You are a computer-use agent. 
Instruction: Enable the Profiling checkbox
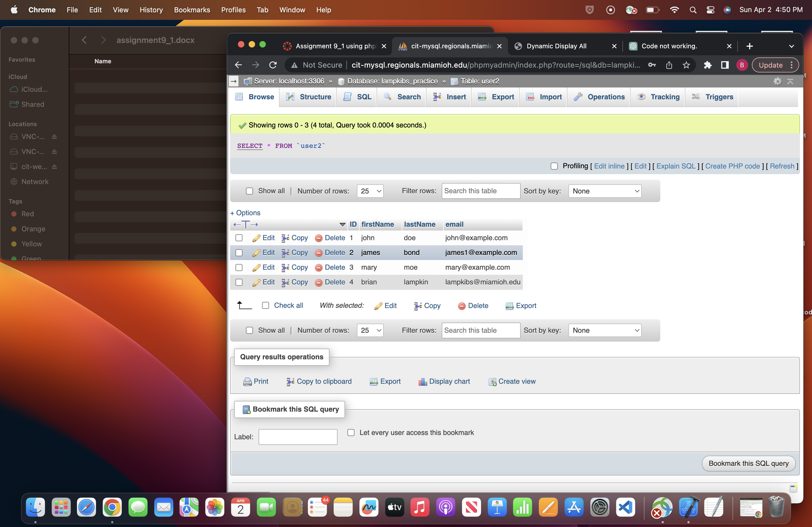point(554,166)
